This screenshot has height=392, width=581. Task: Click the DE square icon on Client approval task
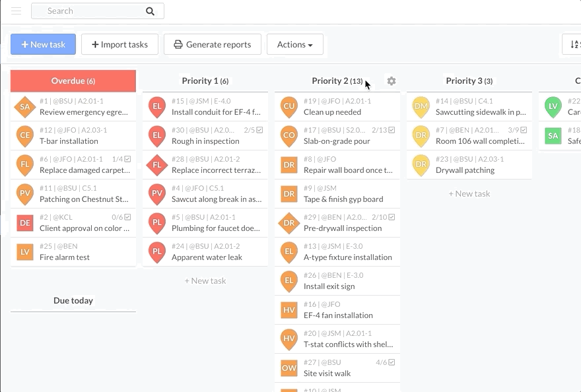pos(25,223)
